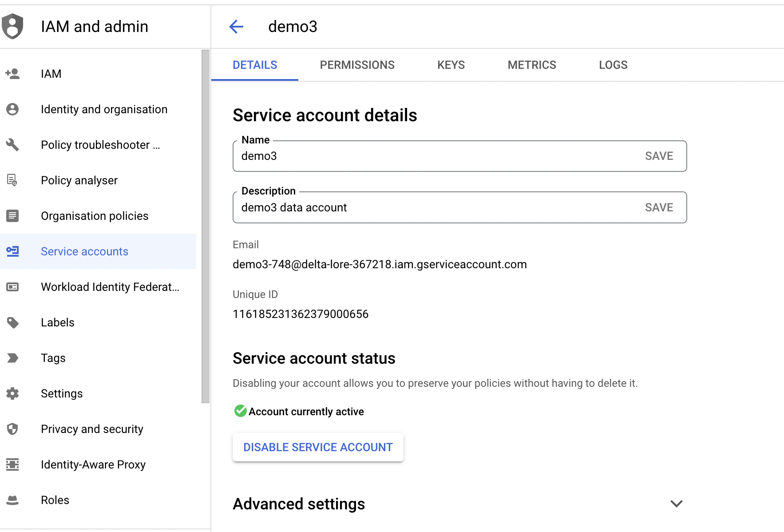This screenshot has width=784, height=532.
Task: Expand the Advanced settings chevron
Action: point(676,504)
